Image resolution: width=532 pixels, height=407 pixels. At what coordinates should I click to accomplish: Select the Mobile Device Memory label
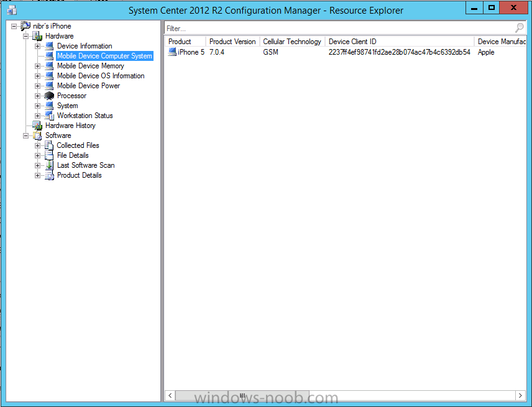tap(91, 66)
